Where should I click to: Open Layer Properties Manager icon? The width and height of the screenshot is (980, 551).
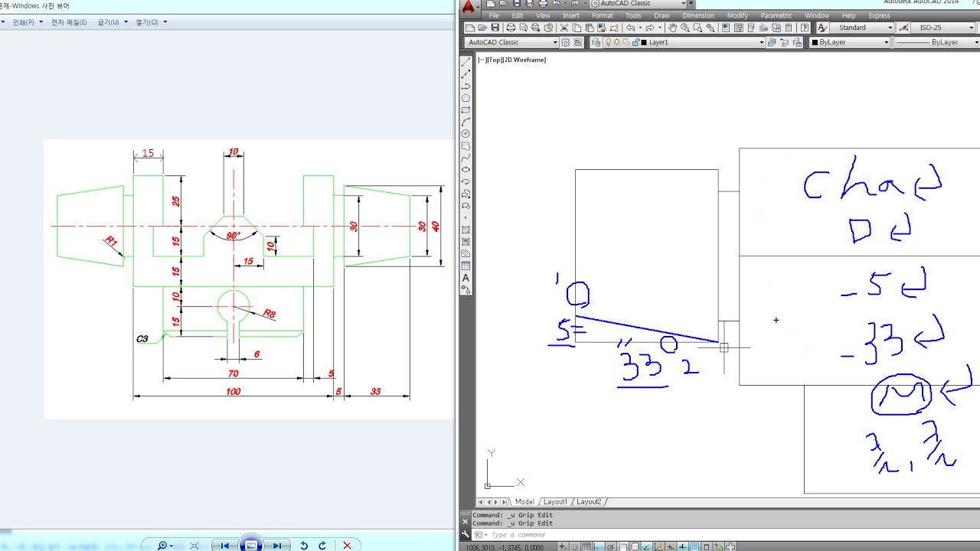(596, 42)
